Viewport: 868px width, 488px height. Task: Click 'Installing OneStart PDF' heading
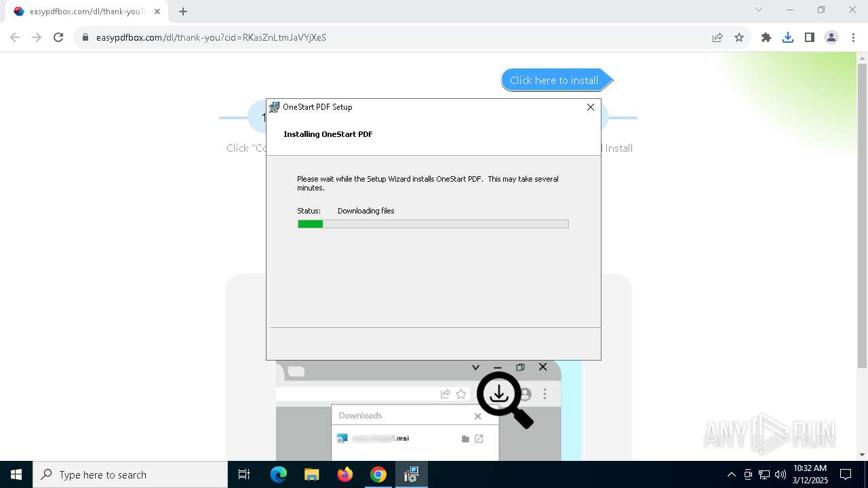(x=328, y=134)
